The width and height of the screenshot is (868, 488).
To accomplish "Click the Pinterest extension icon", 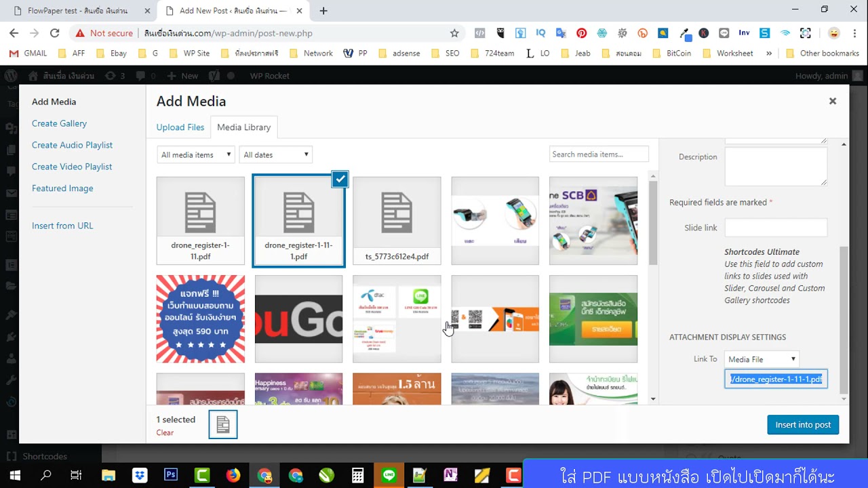I will [581, 33].
